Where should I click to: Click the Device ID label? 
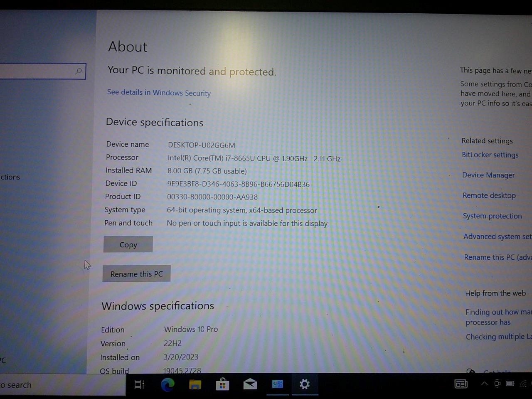(121, 183)
